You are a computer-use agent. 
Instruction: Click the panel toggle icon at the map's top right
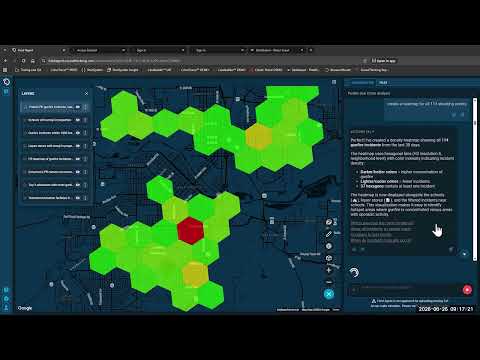coord(334,82)
